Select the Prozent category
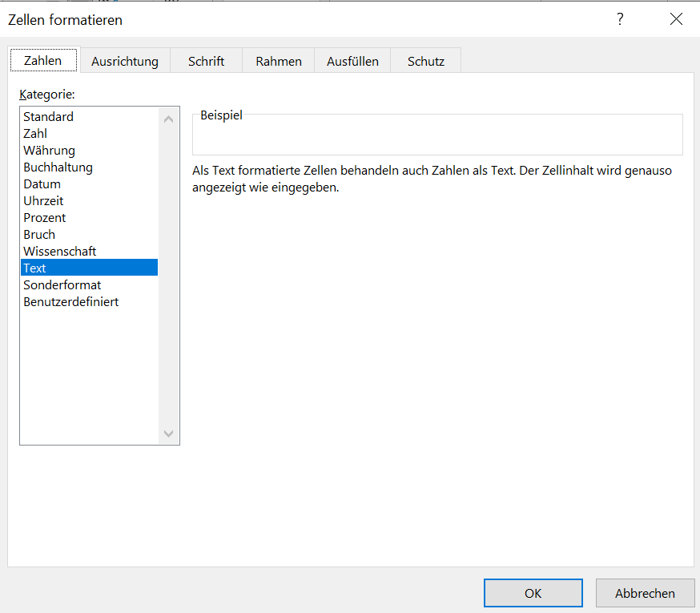Viewport: 700px width, 613px height. (x=45, y=218)
